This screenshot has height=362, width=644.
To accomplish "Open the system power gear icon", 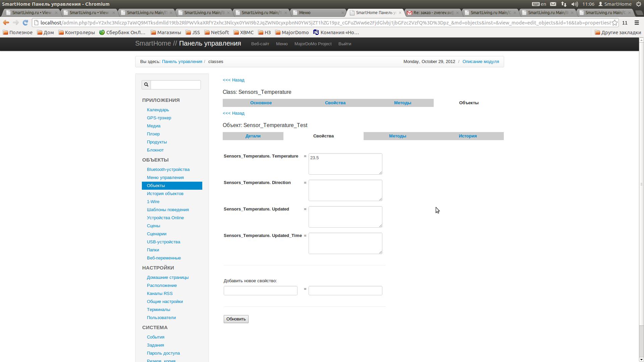I will (639, 4).
